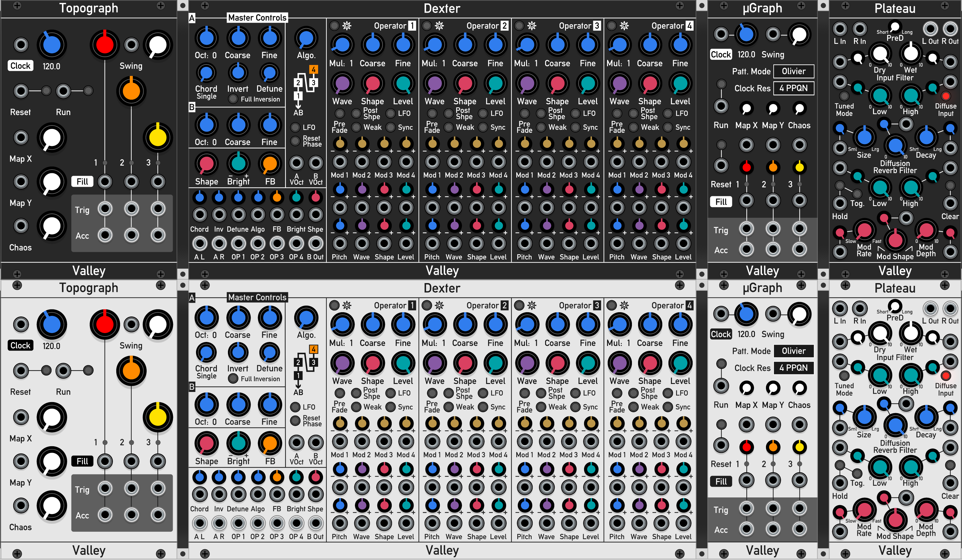Click the L In jack on dark Plateau
Screen dimensions: 962x560
(x=840, y=29)
